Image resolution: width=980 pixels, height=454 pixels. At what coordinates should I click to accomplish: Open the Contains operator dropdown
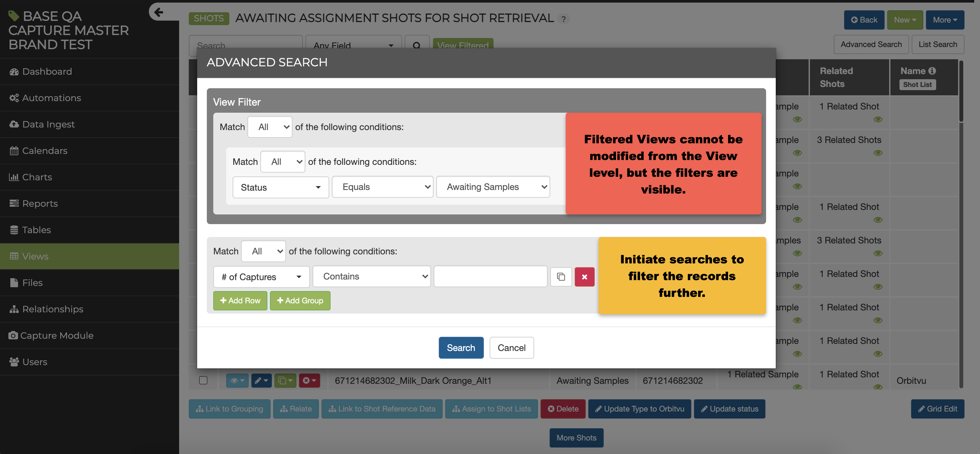(371, 277)
